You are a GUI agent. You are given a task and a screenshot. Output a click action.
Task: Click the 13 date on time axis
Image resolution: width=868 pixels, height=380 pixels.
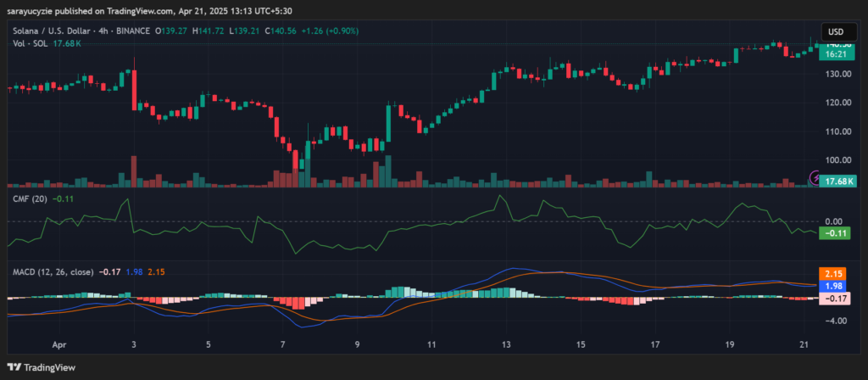coord(506,345)
